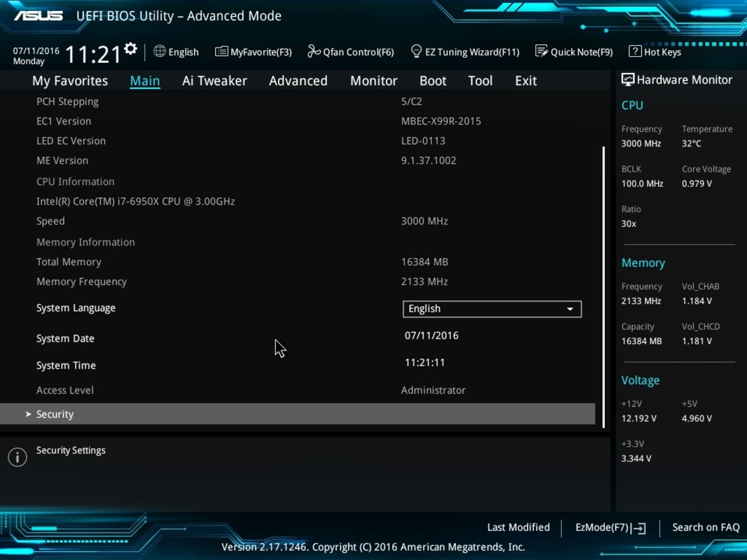Go to the Exit tab
747x560 pixels.
[526, 81]
